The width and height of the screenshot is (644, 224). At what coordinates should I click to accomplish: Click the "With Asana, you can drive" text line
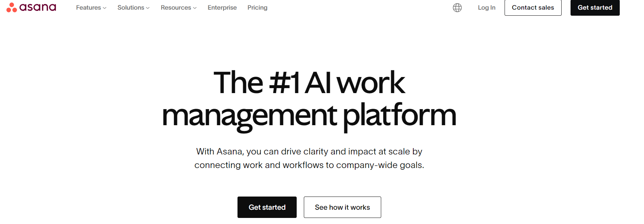coord(309,152)
